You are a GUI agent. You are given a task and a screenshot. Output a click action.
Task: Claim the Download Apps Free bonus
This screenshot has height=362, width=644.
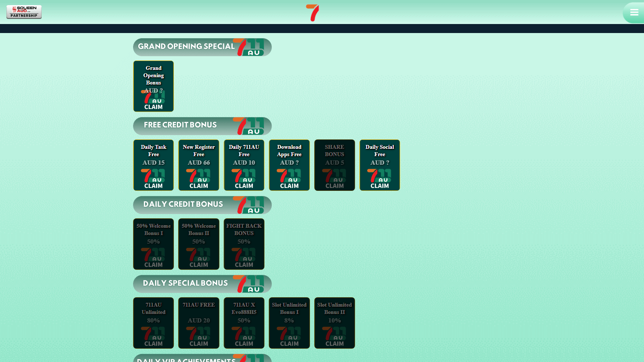pyautogui.click(x=289, y=186)
